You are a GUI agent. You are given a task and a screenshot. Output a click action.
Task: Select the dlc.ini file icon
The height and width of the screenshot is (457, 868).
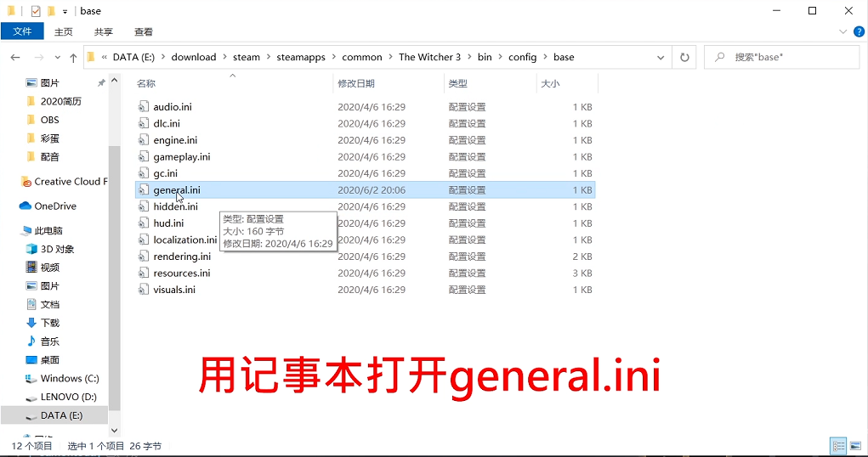click(144, 123)
